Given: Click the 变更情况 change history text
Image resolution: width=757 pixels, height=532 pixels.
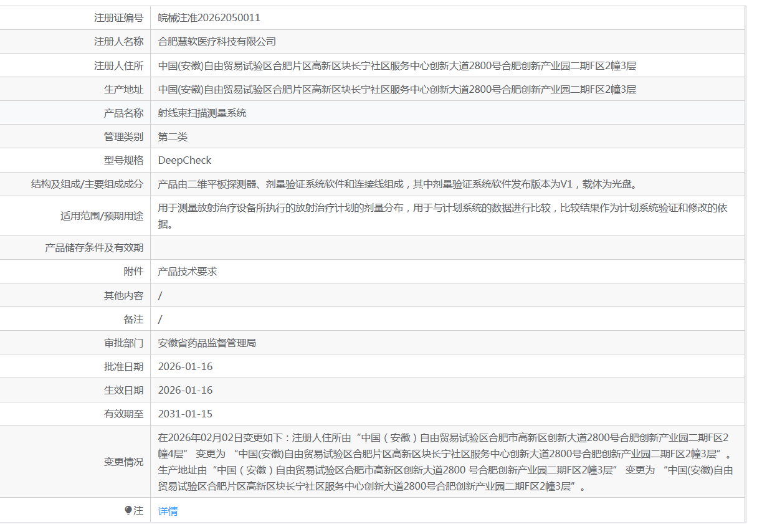Looking at the screenshot, I should click(445, 462).
